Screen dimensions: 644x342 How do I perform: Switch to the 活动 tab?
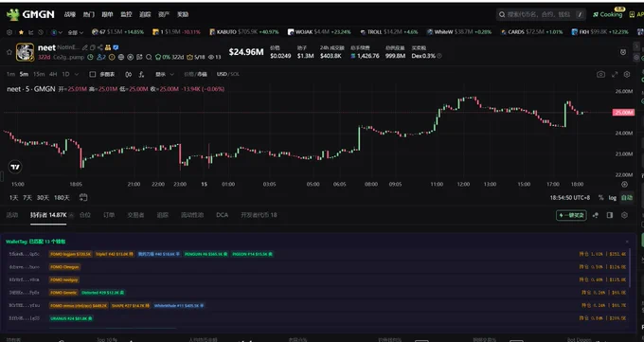click(12, 215)
